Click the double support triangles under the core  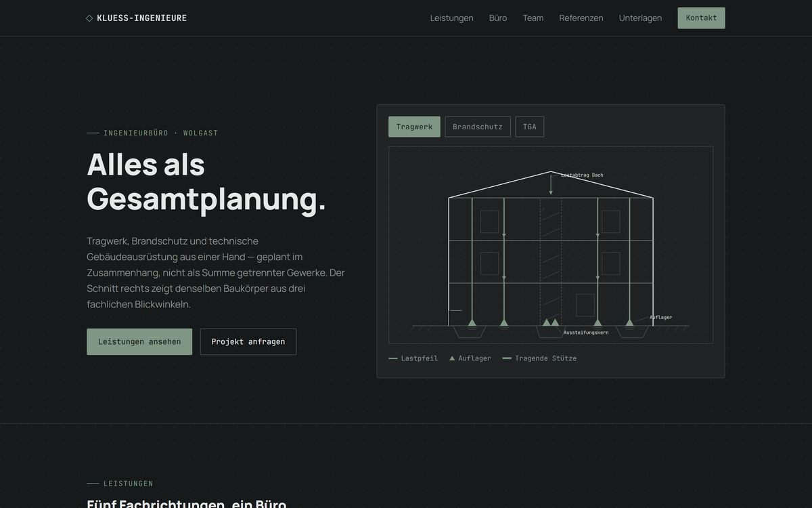point(551,322)
